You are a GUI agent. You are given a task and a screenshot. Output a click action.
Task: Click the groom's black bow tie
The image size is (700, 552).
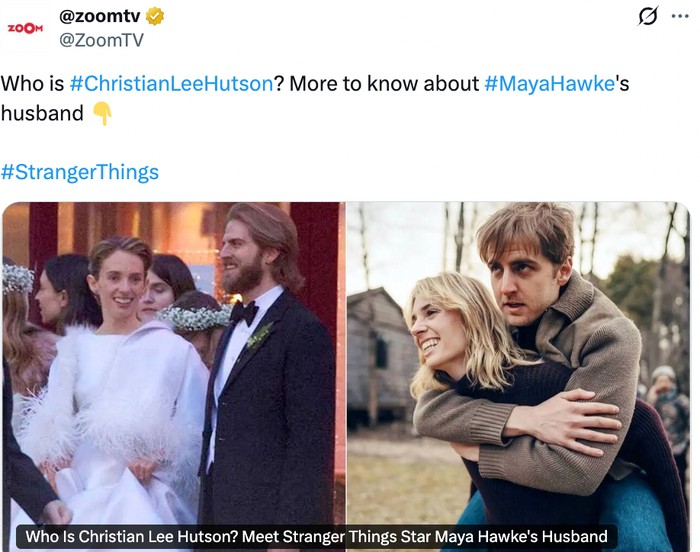(243, 314)
